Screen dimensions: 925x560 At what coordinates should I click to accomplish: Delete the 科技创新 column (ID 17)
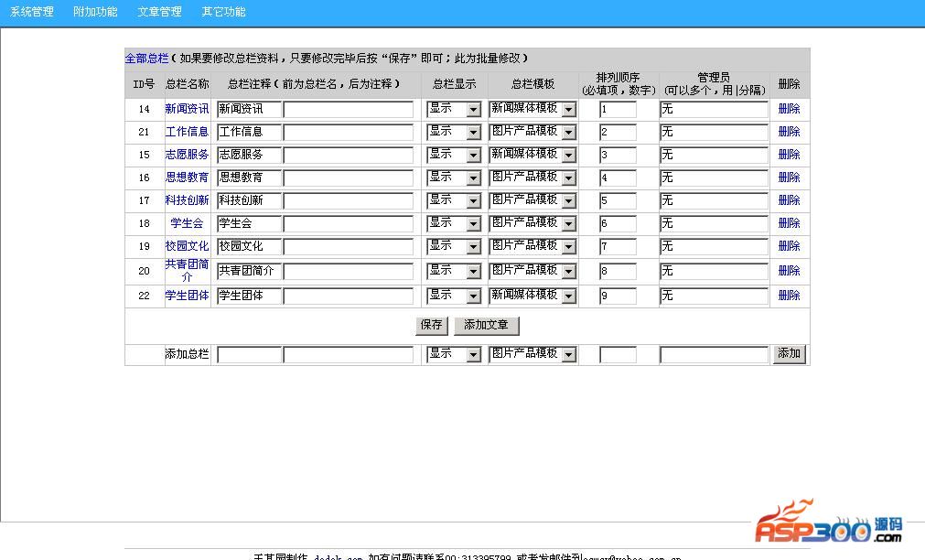click(790, 200)
